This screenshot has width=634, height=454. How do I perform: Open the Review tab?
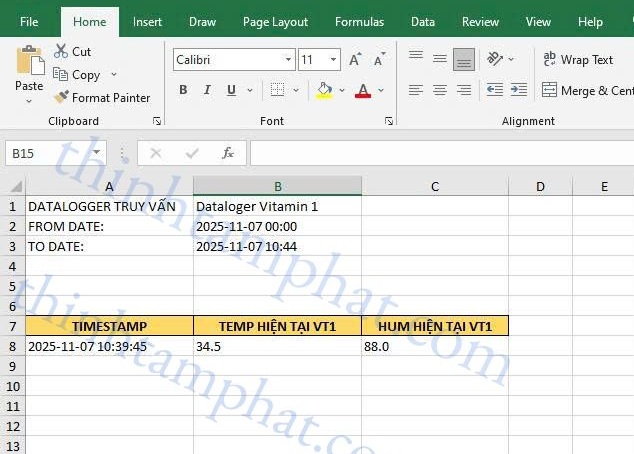[x=480, y=22]
